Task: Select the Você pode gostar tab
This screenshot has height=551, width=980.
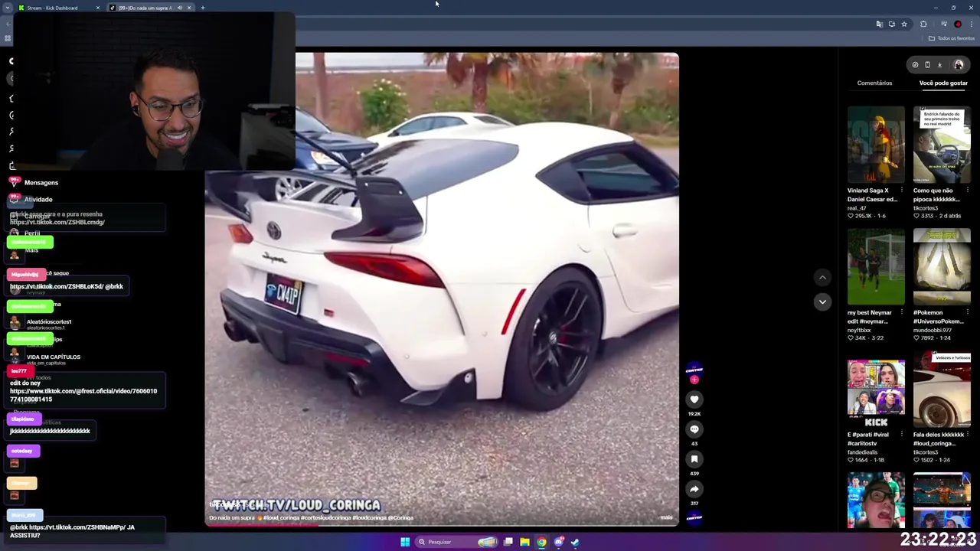Action: click(943, 83)
